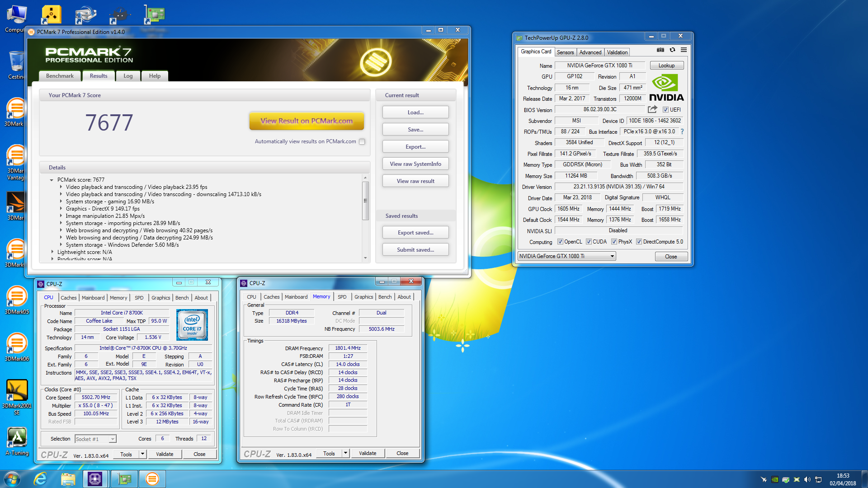Open Windows Explorer folder from taskbar

pyautogui.click(x=68, y=479)
